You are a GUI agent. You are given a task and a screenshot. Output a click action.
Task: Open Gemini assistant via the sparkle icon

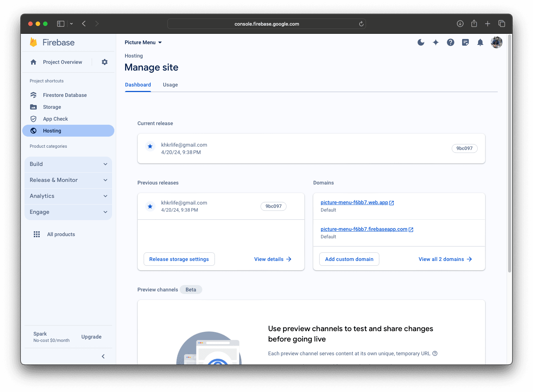436,42
